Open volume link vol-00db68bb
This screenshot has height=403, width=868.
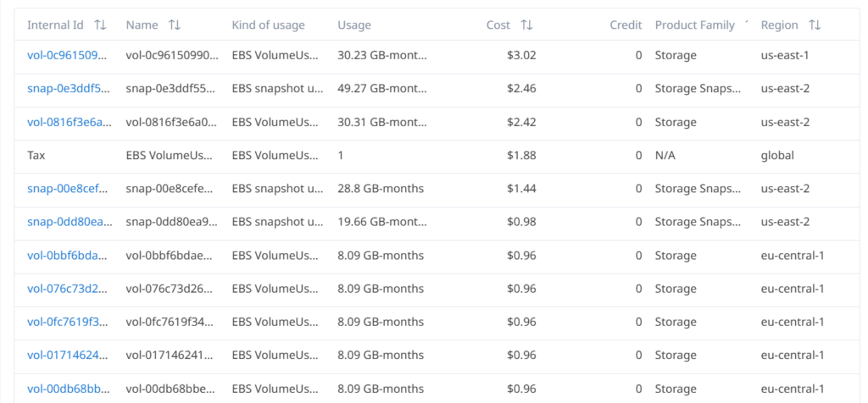pyautogui.click(x=70, y=389)
